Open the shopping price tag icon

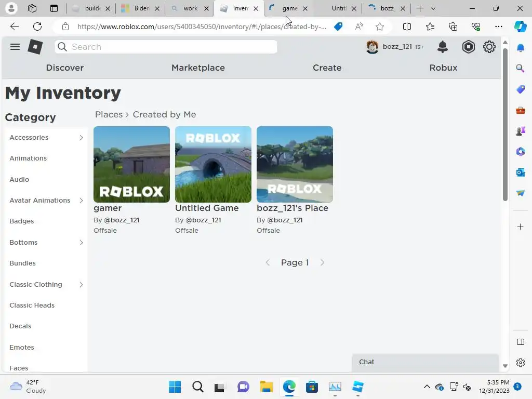coord(338,26)
